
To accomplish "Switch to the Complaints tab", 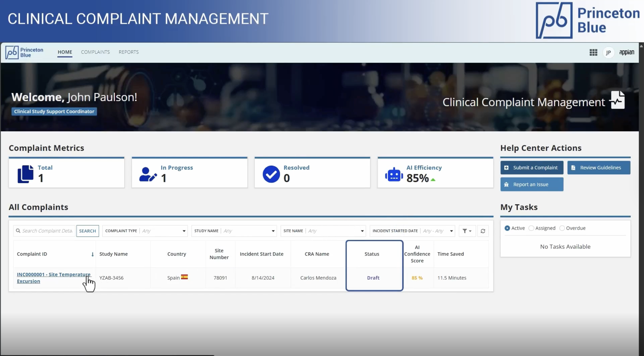I will tap(95, 52).
